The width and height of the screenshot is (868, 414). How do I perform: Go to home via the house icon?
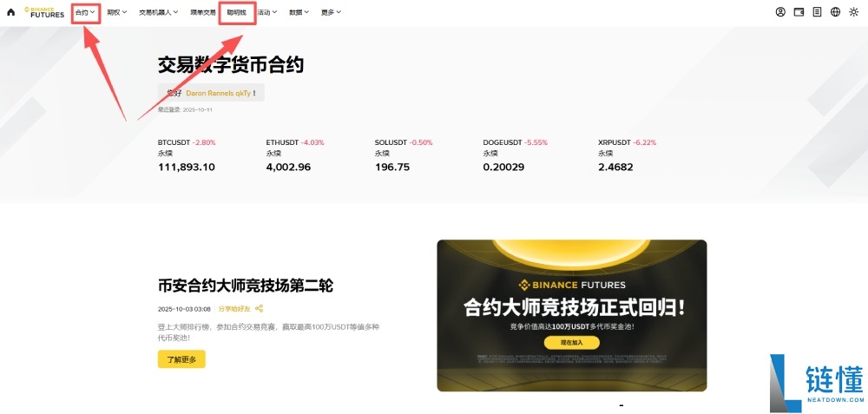click(10, 11)
